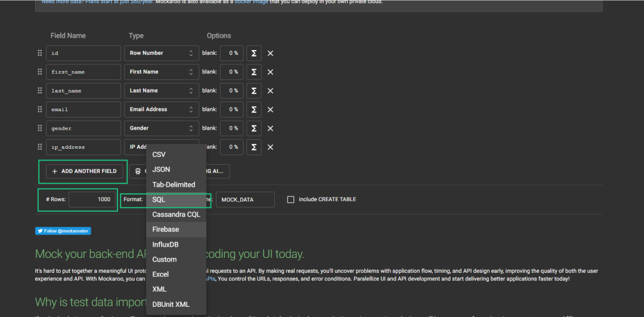644x317 pixels.
Task: Choose Custom format option
Action: (x=176, y=260)
